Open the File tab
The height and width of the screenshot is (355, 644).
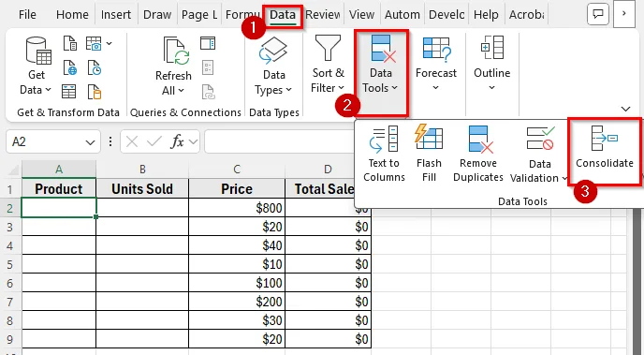click(27, 15)
